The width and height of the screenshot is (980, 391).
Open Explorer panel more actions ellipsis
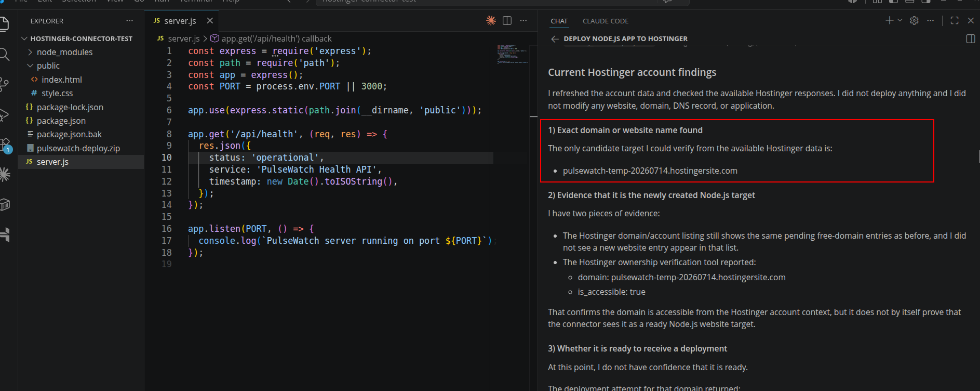point(129,21)
